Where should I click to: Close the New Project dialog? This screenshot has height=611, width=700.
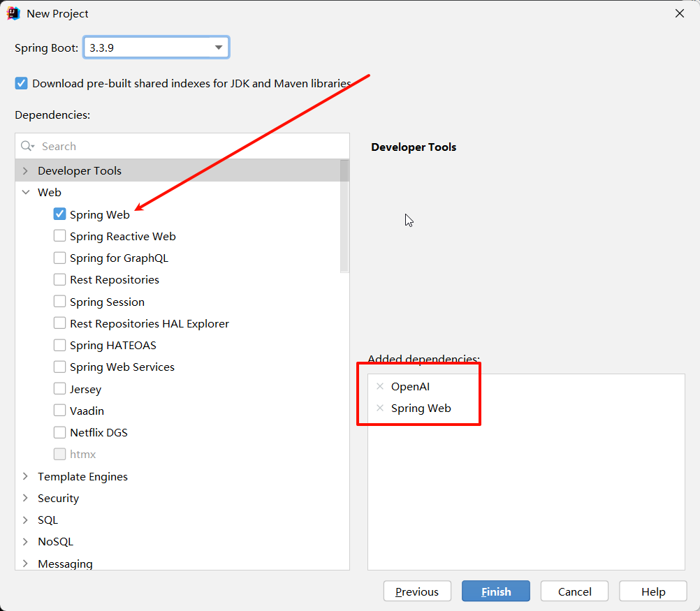point(680,13)
